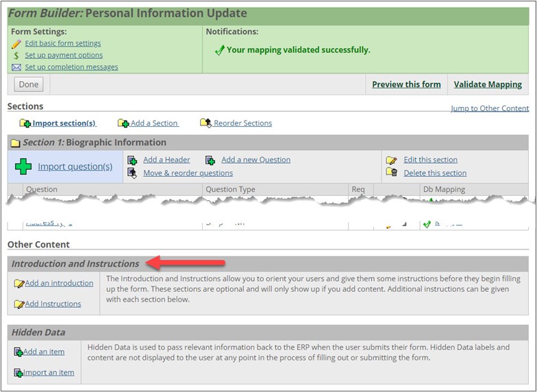Screen dimensions: 537x392
Task: Click Add Instructions link
Action: pyautogui.click(x=53, y=304)
